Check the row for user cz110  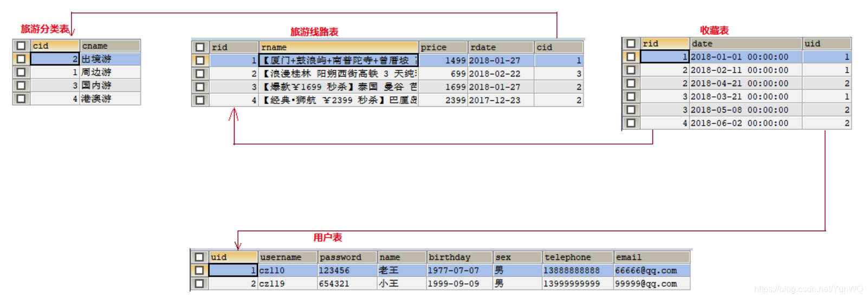click(199, 270)
